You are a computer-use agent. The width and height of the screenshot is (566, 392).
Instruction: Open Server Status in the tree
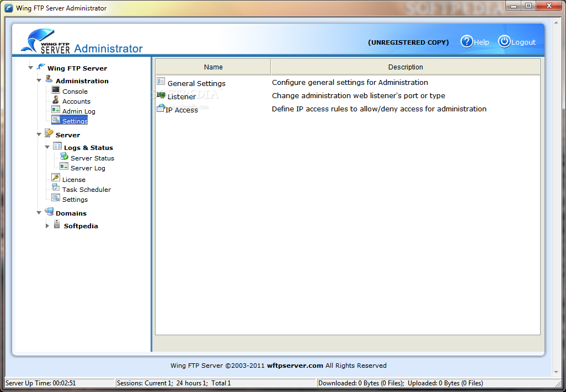[x=93, y=158]
